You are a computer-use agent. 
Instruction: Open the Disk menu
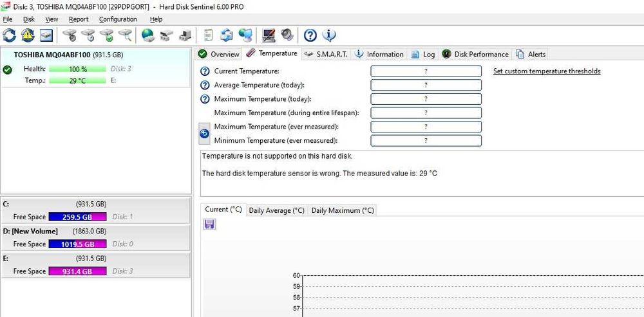[29, 19]
